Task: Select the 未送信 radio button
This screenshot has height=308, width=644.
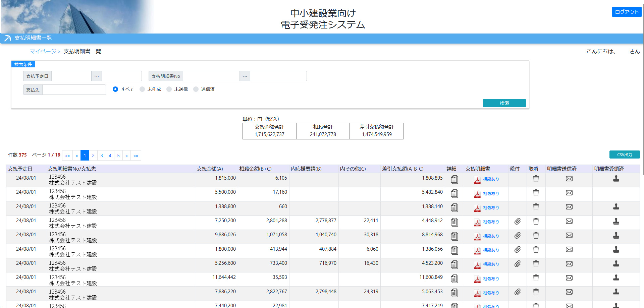Action: click(x=169, y=89)
